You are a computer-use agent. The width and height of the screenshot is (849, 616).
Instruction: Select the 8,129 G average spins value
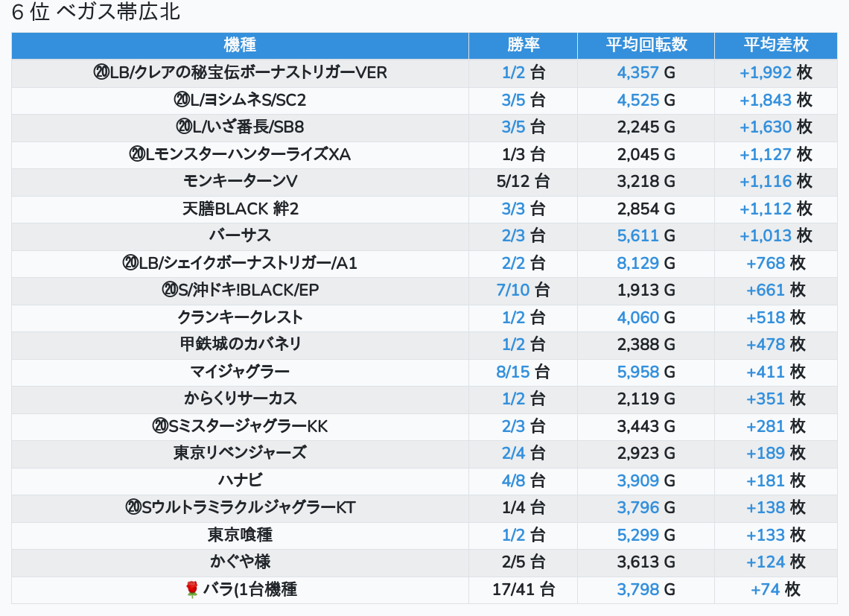pos(646,263)
